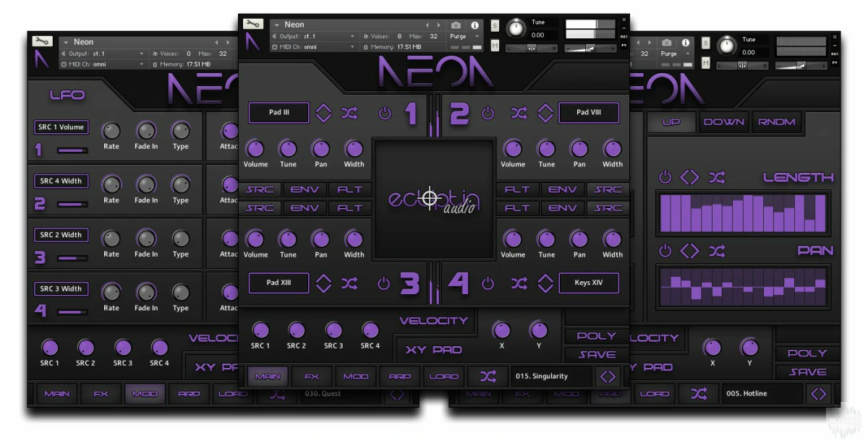Toggle the LENGTH power button in right window
This screenshot has height=446, width=868.
pos(665,178)
